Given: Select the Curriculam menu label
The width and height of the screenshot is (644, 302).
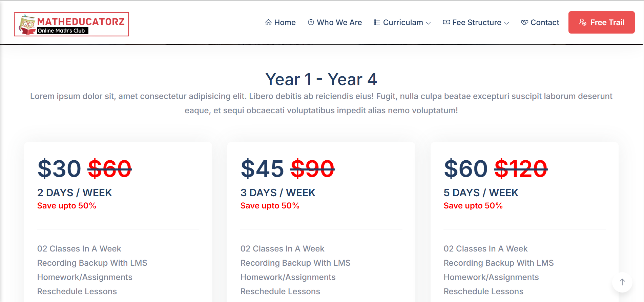Looking at the screenshot, I should (403, 22).
